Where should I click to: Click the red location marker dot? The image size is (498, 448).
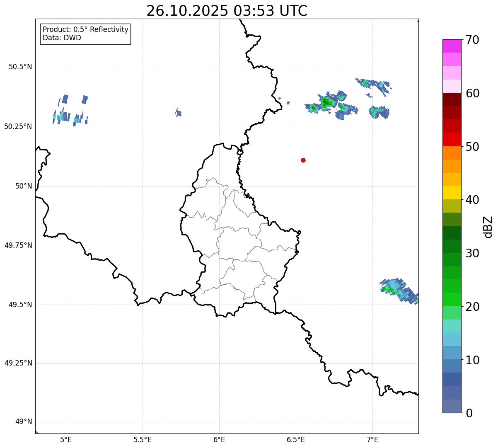pyautogui.click(x=303, y=160)
